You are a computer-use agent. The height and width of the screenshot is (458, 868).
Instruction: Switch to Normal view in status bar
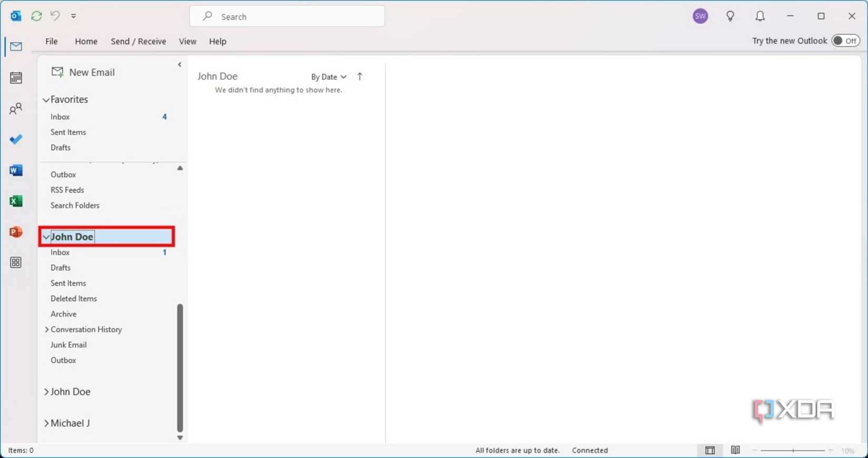point(710,450)
